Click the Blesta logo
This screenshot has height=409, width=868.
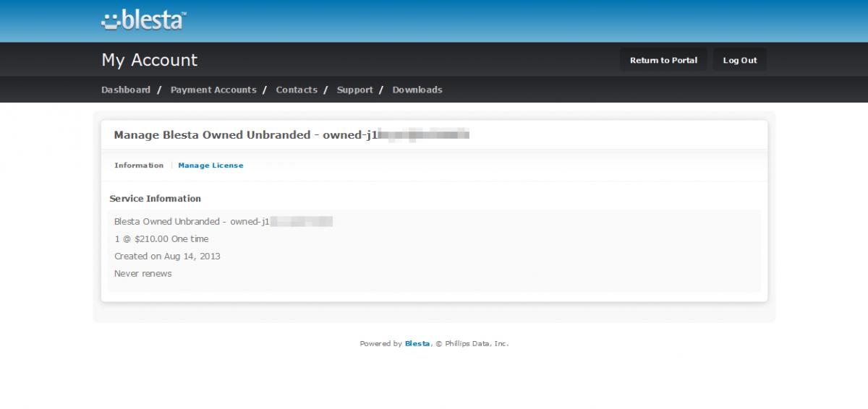pos(144,20)
